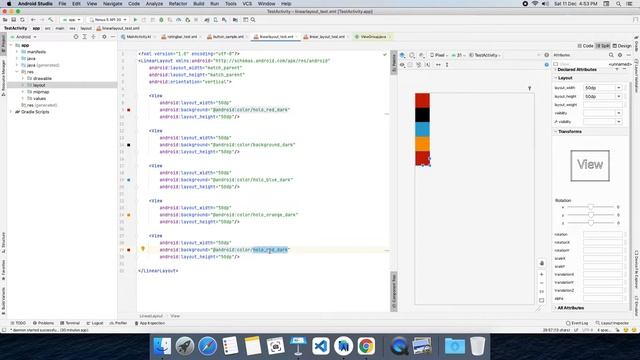Open the Project panel gear settings
The image size is (640, 360).
click(104, 37)
